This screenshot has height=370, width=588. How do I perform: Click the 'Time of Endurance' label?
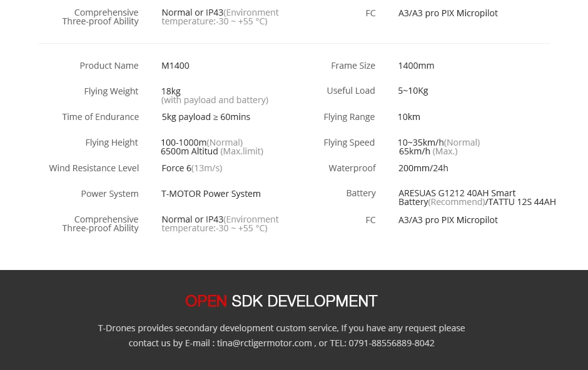(x=101, y=117)
